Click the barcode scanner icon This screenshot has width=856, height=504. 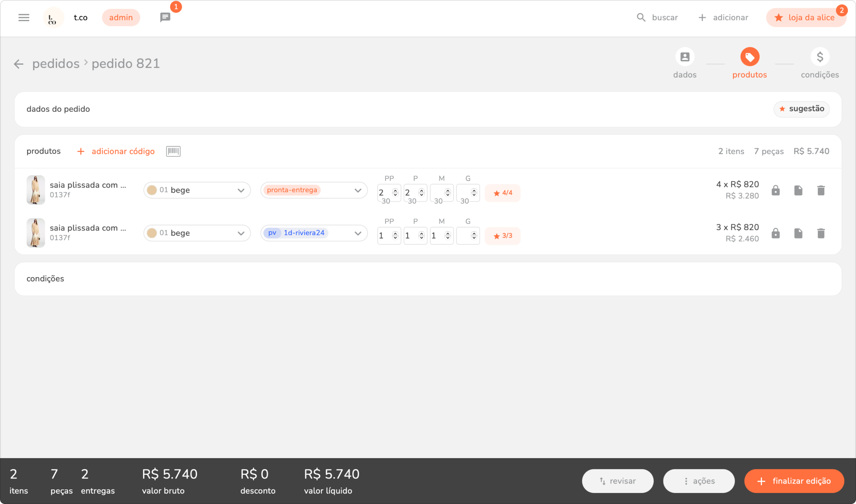173,151
